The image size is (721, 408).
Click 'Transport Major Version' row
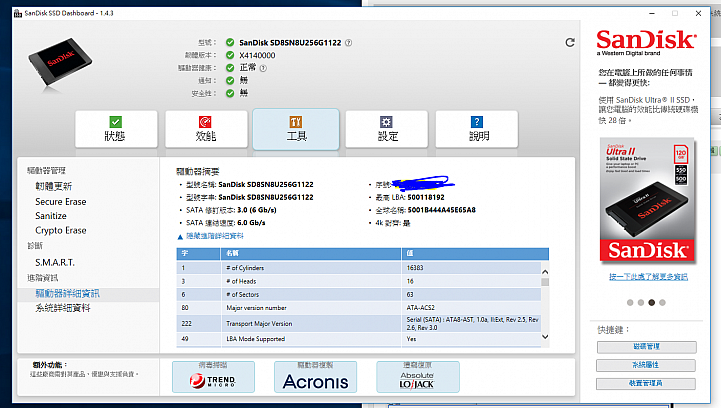(x=359, y=323)
